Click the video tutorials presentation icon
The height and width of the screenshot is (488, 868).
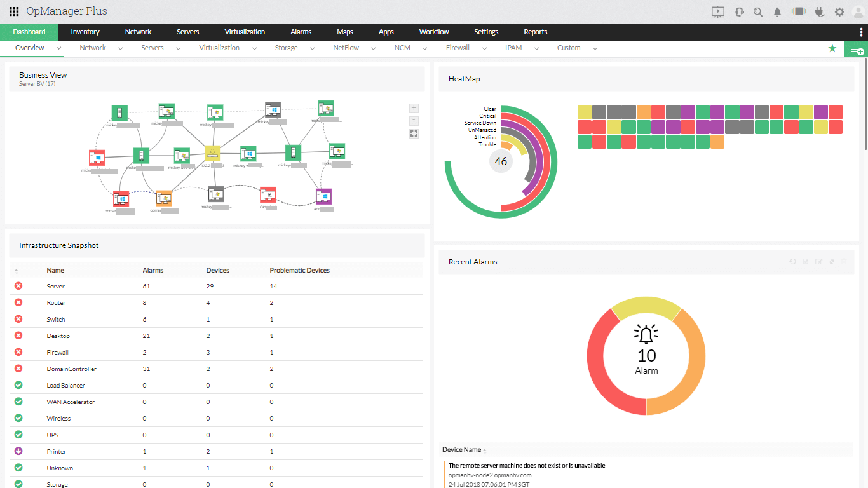[717, 11]
